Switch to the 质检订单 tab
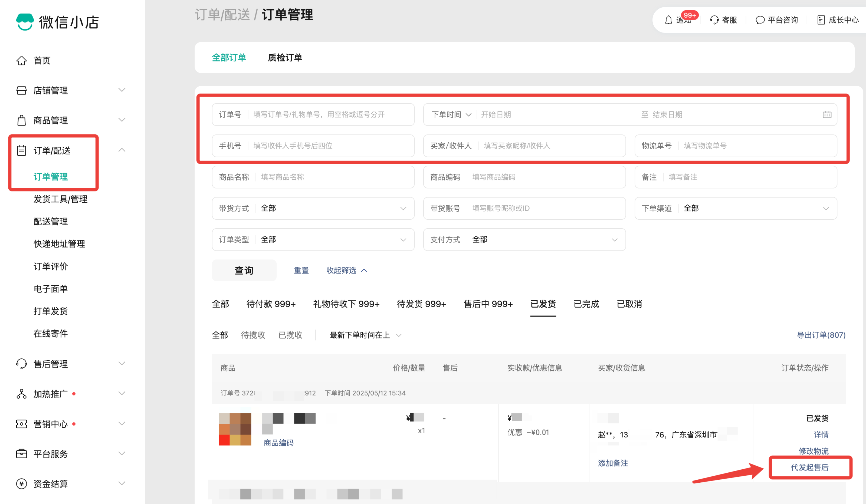The width and height of the screenshot is (866, 504). tap(285, 57)
